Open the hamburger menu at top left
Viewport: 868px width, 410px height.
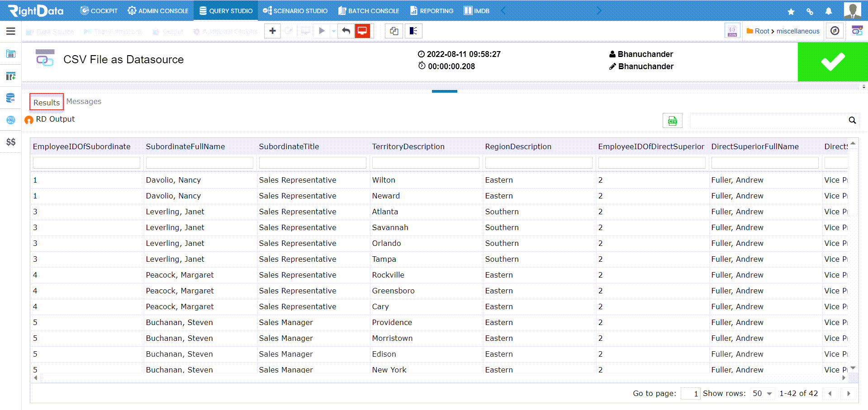coord(10,31)
